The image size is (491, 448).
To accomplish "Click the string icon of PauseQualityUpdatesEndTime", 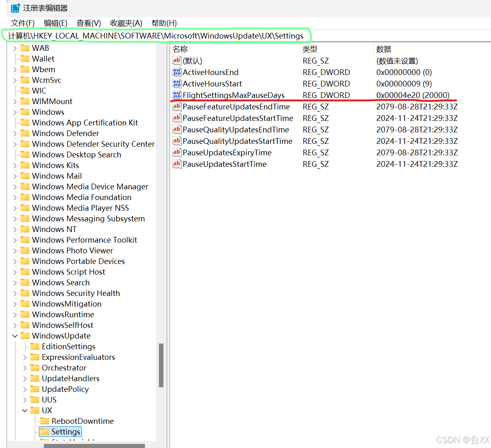I will [x=176, y=130].
